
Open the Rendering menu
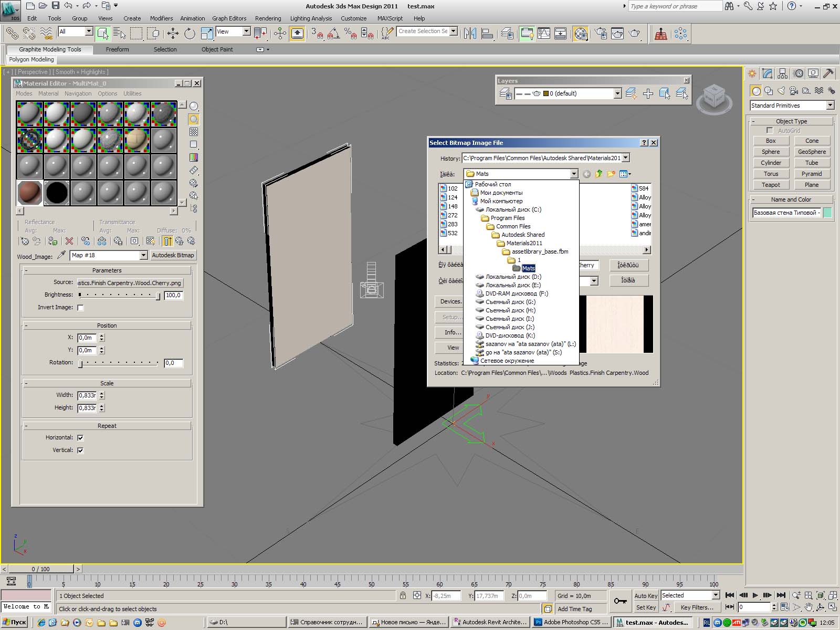coord(268,18)
